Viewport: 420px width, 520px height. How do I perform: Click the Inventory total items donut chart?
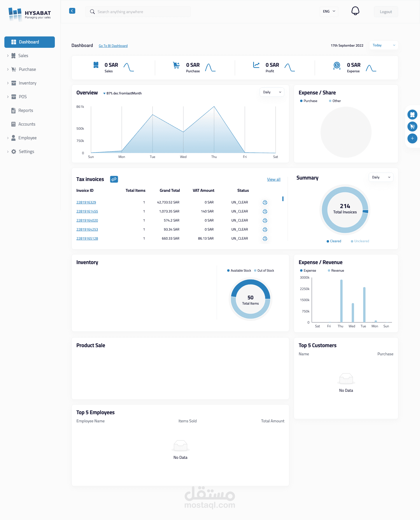pos(251,299)
